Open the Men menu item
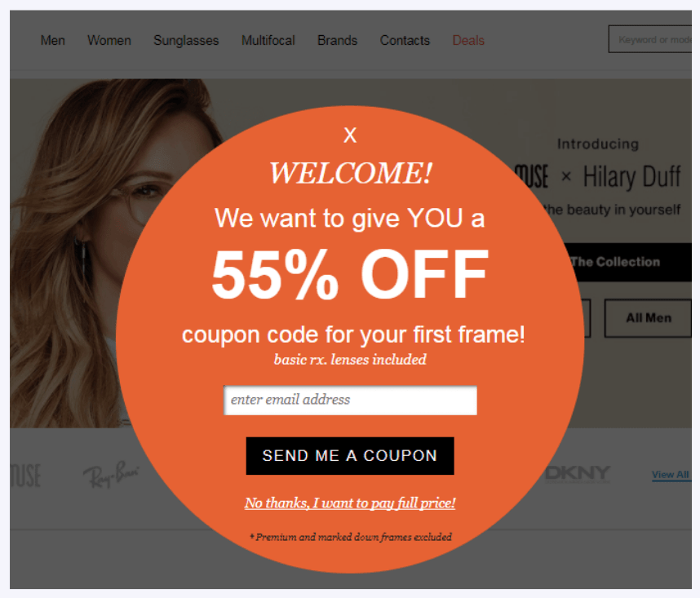 click(53, 40)
